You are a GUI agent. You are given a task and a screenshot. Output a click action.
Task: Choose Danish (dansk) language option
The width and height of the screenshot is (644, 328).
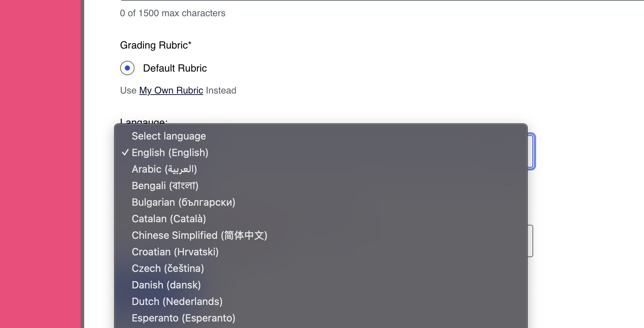[166, 285]
